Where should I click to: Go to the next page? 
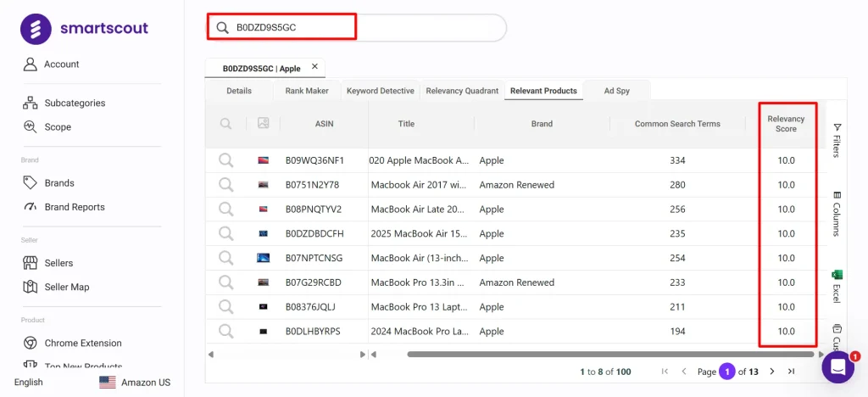click(771, 372)
